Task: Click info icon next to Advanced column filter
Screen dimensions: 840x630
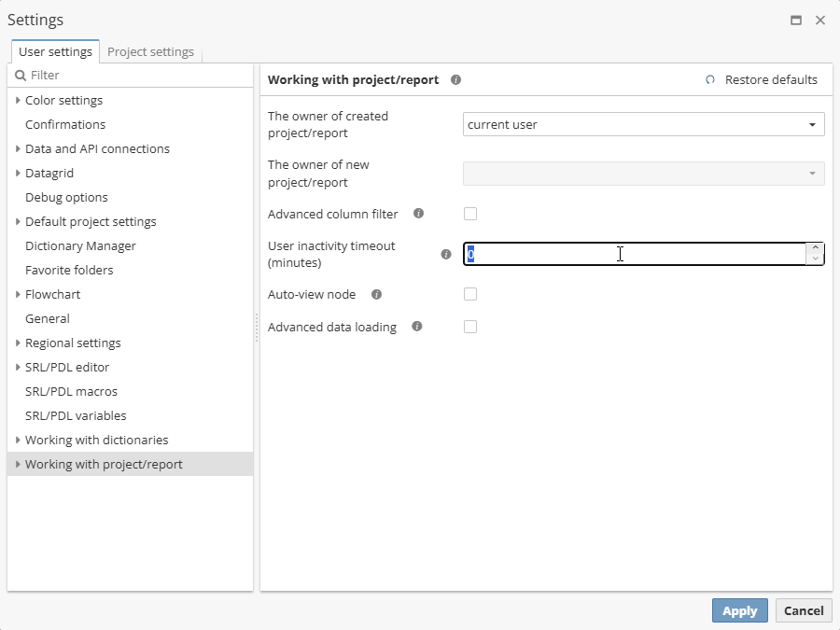Action: coord(418,214)
